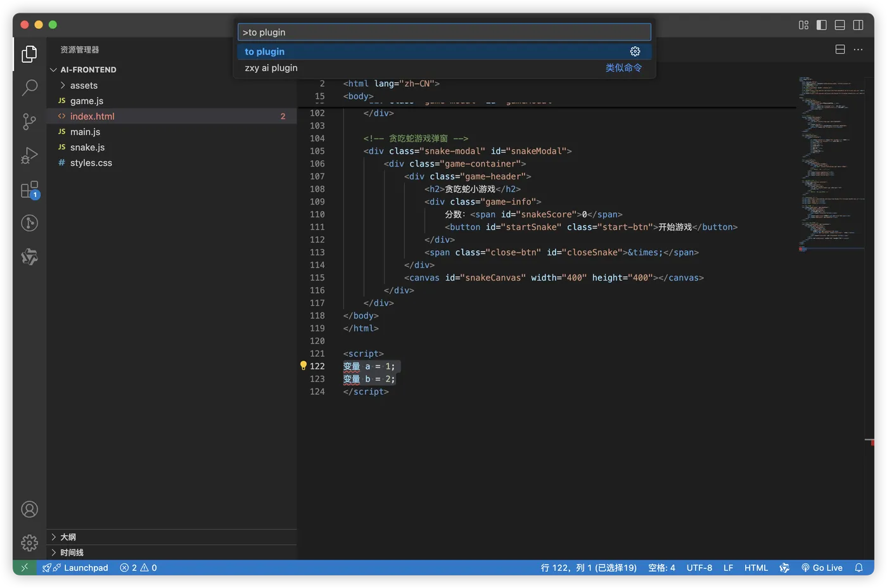Click Go Live in status bar
This screenshot has height=588, width=887.
click(822, 568)
